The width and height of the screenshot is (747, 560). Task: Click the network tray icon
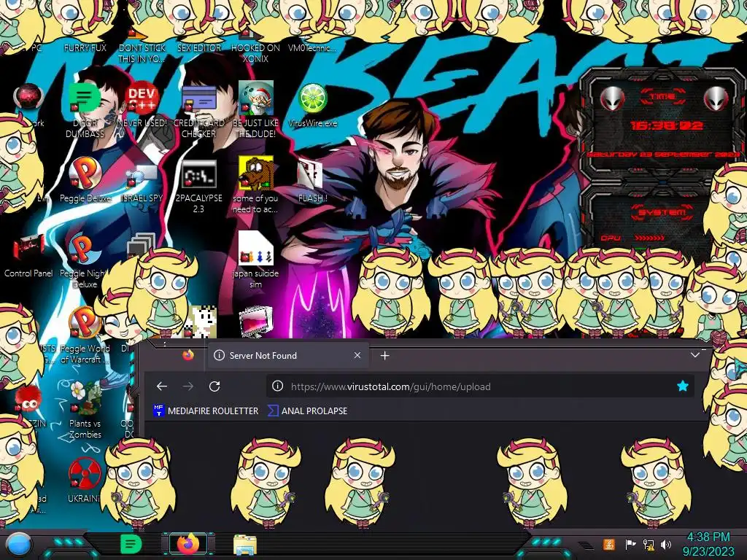649,544
